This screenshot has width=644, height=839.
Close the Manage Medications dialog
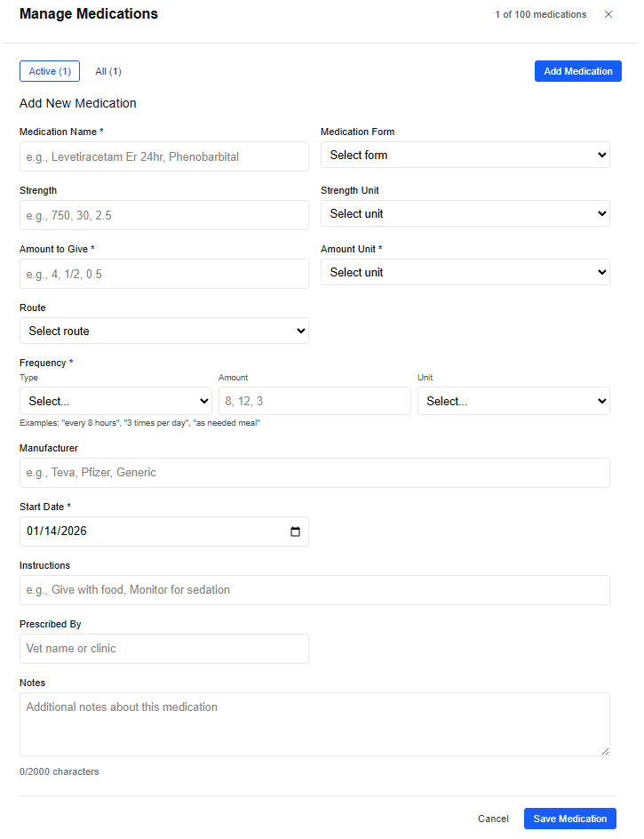coord(608,14)
